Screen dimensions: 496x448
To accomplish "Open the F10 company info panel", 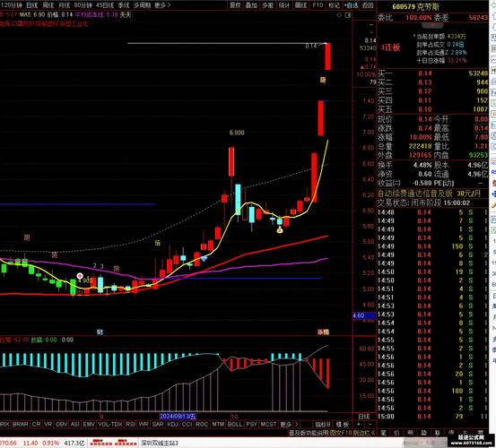I will 318,5.
